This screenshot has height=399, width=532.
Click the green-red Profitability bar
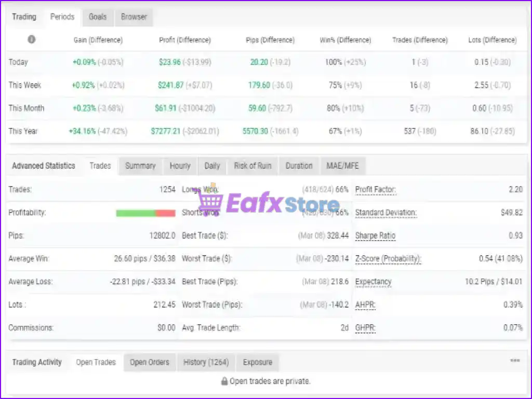145,213
